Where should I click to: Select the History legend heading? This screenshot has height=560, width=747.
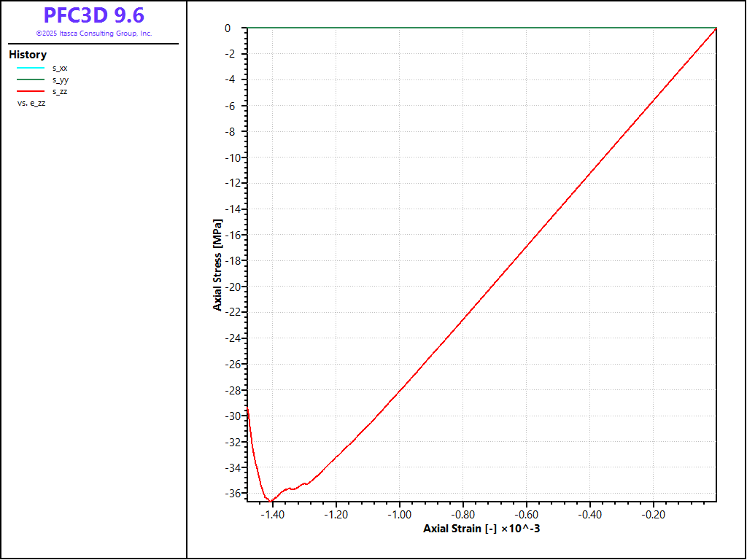[x=28, y=55]
